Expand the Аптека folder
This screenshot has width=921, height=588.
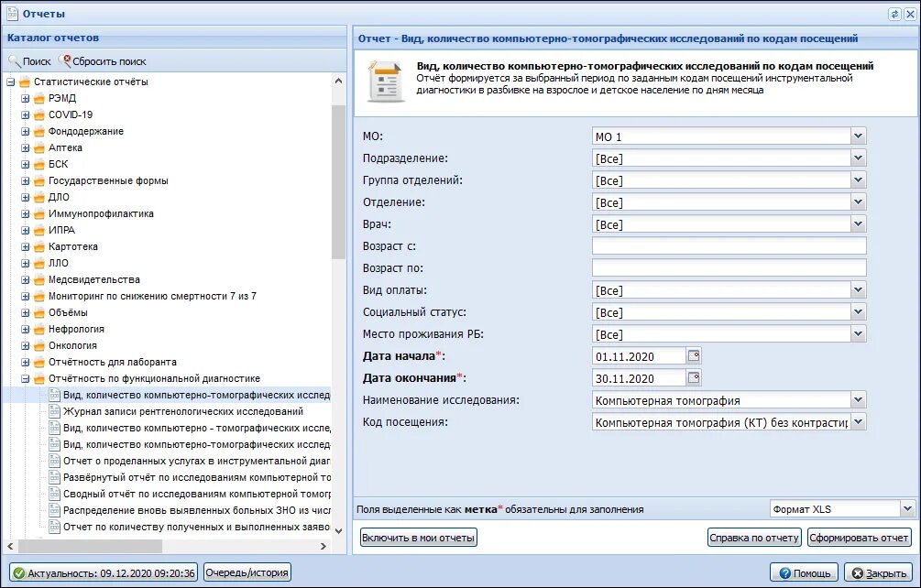(26, 147)
